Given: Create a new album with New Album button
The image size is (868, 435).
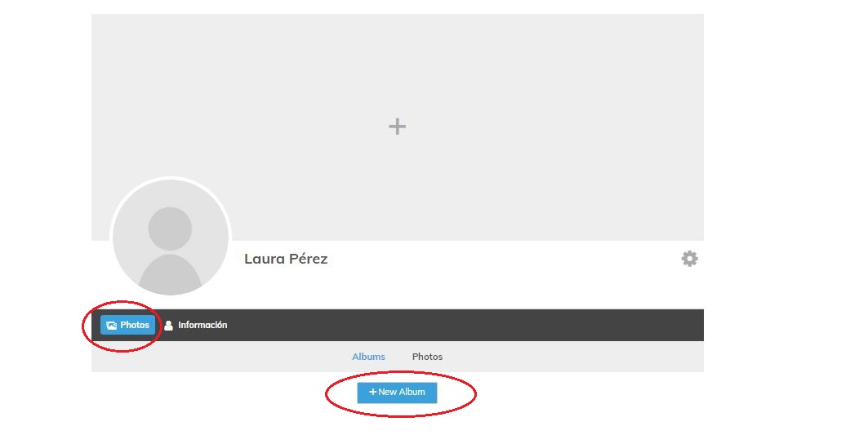Looking at the screenshot, I should click(397, 393).
